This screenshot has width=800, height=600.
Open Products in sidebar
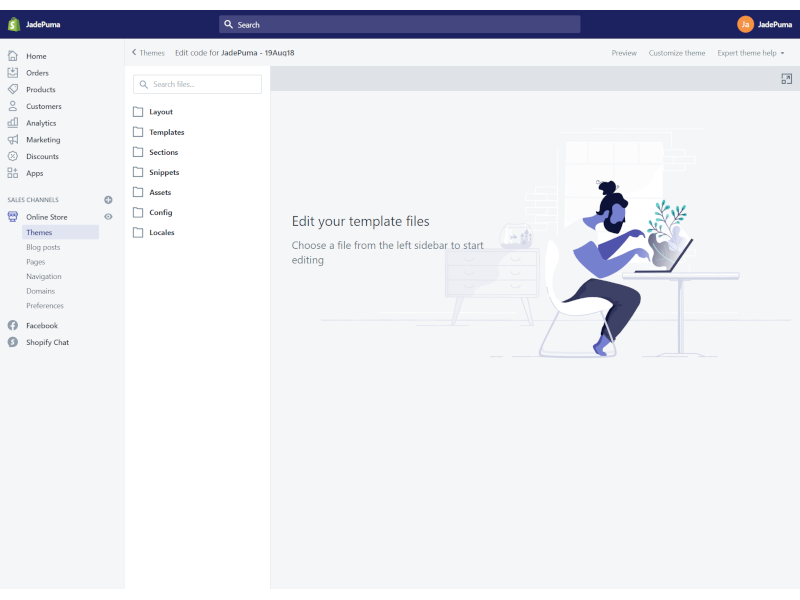point(40,89)
